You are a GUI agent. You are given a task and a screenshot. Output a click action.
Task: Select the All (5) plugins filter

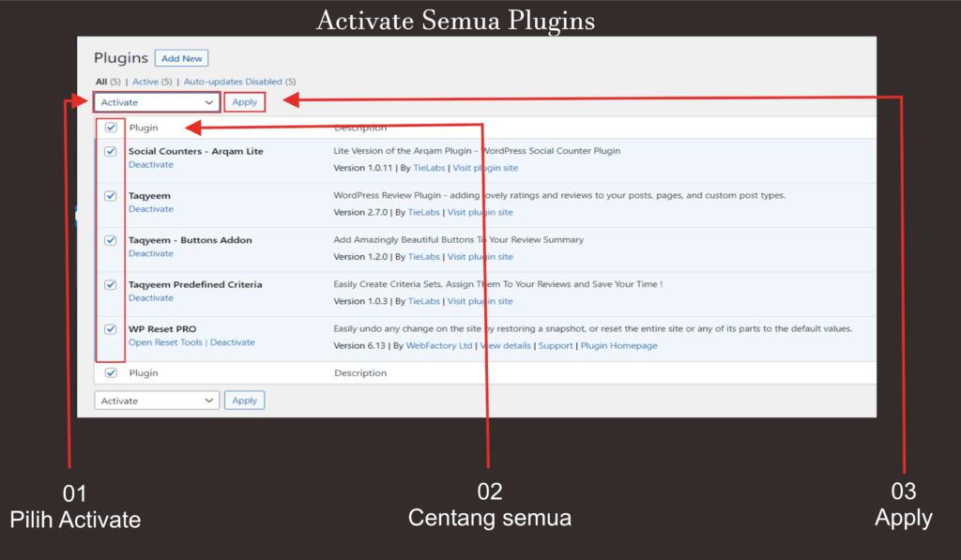[x=107, y=83]
